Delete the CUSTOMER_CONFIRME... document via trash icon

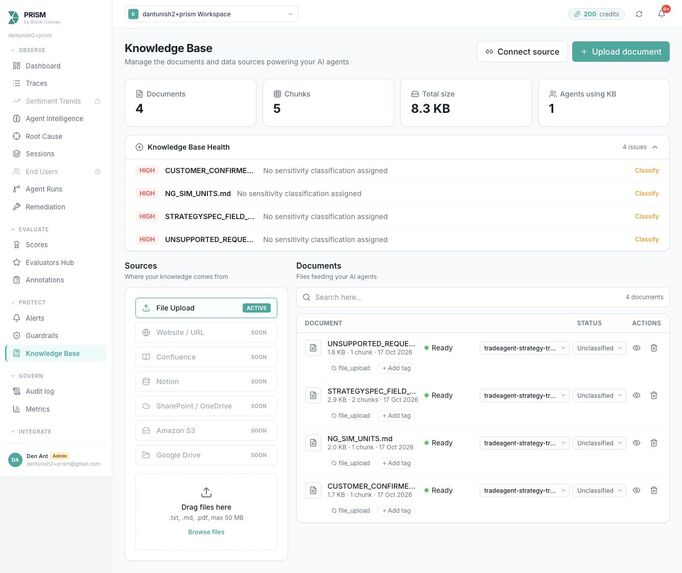[x=653, y=490]
